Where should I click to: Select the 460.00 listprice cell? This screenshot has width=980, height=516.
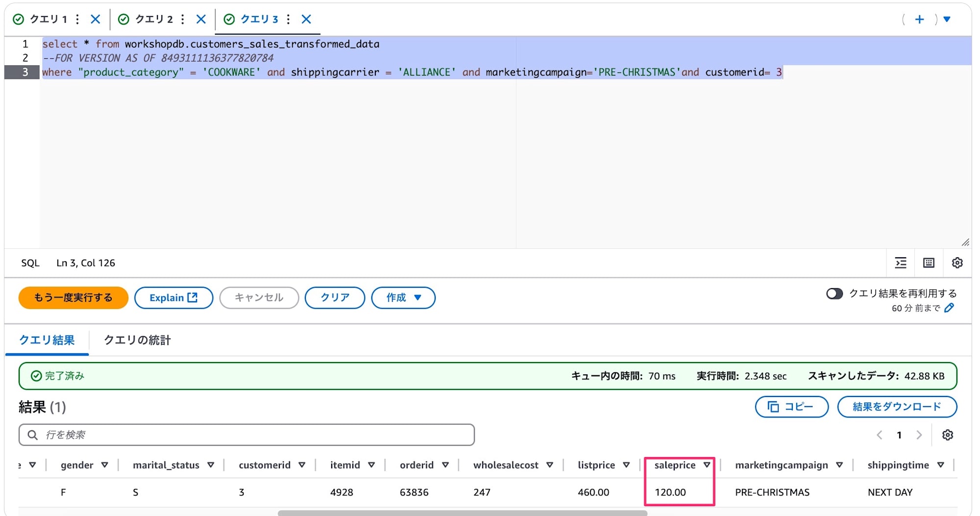593,492
